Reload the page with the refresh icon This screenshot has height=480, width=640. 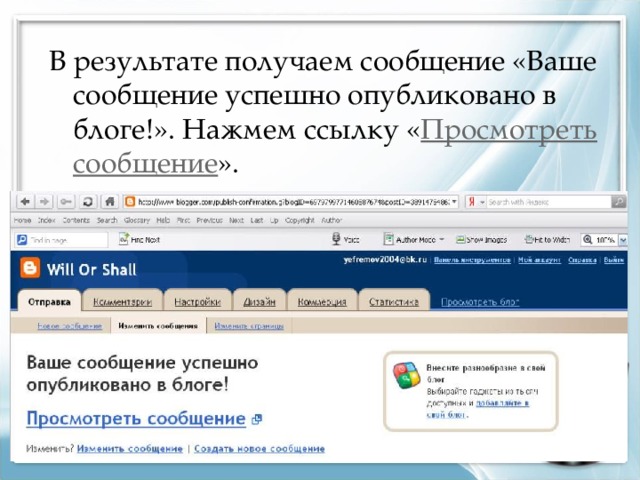click(88, 201)
